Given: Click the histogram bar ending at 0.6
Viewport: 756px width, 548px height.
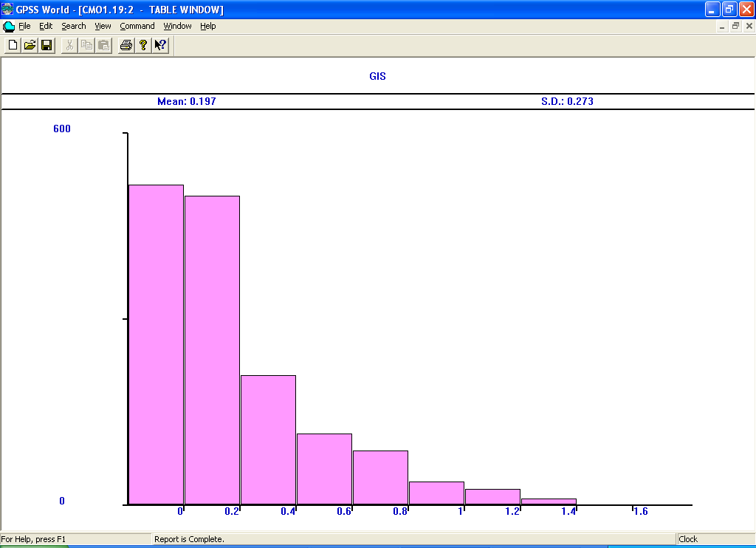Looking at the screenshot, I should pyautogui.click(x=325, y=469).
